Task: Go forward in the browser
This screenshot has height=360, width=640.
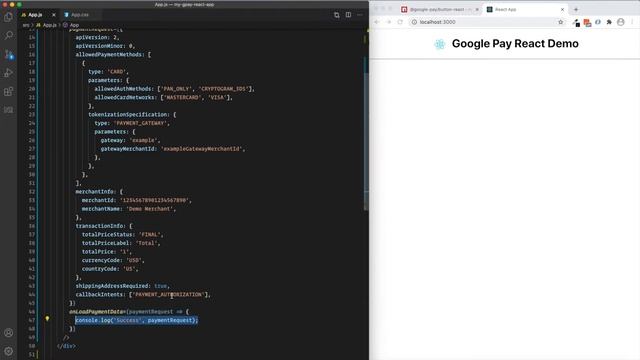Action: [x=389, y=22]
